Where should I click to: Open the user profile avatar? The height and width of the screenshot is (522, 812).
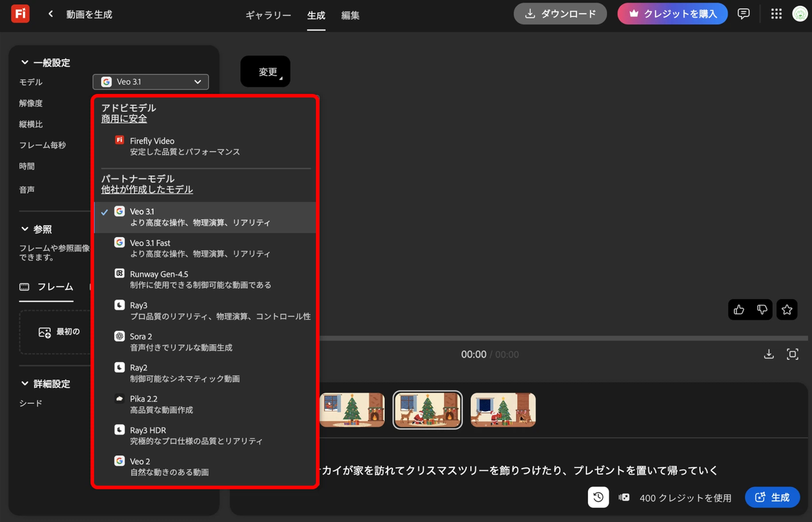coord(800,14)
